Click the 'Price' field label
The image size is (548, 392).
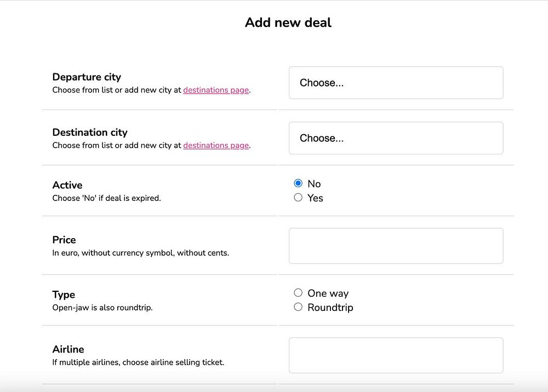64,240
